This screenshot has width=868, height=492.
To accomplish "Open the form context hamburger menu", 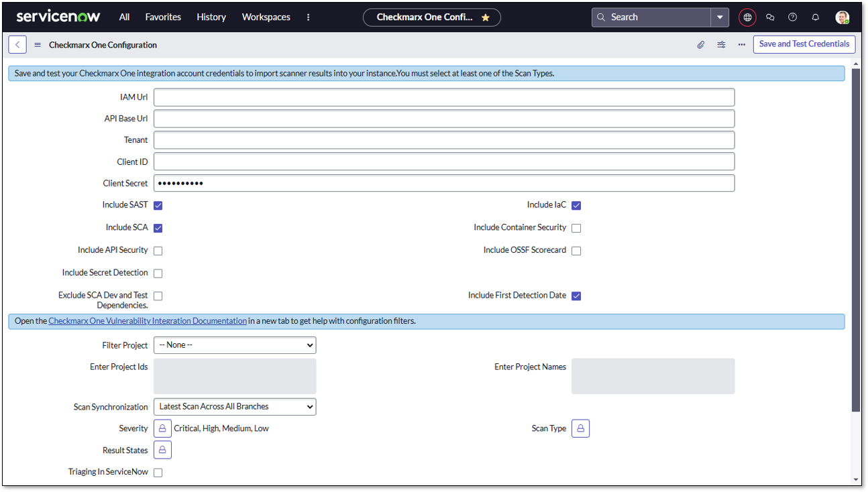I will coord(38,45).
